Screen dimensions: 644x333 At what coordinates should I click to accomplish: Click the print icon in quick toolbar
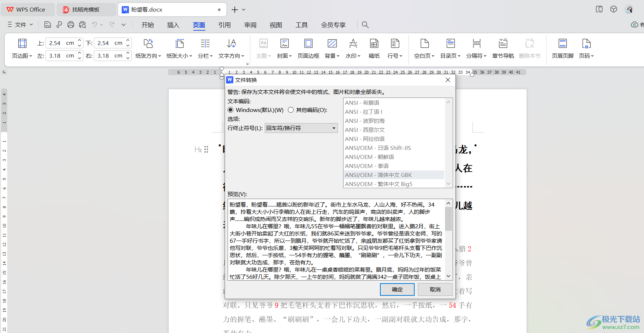click(71, 25)
